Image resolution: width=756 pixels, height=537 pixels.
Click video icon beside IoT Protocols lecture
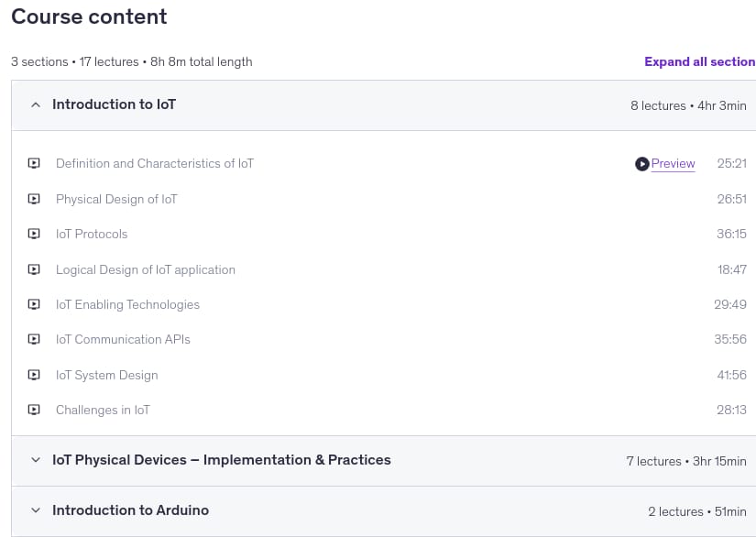point(34,234)
